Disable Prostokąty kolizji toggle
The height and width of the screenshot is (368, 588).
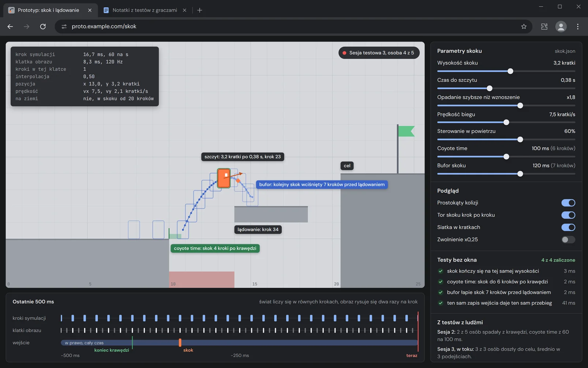(x=568, y=203)
